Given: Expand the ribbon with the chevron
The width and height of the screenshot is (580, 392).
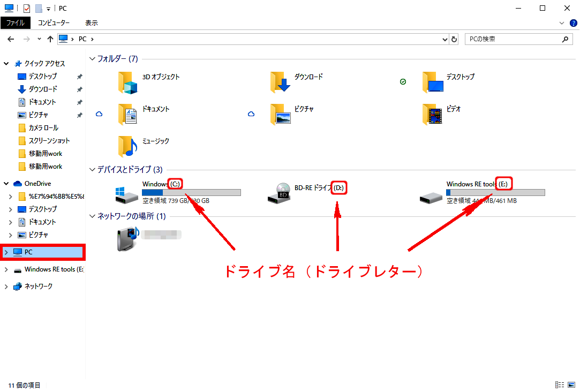Looking at the screenshot, I should [x=561, y=23].
